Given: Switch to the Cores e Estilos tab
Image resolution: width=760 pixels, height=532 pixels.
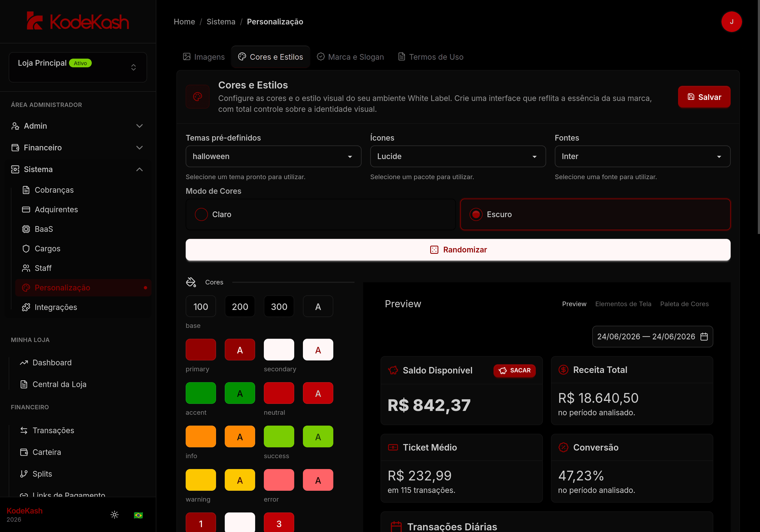Looking at the screenshot, I should coord(270,57).
